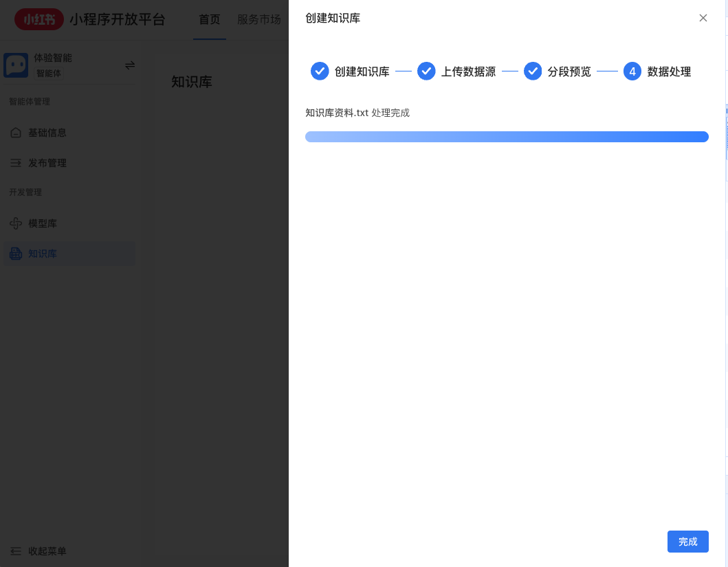
Task: Click step 4 数据处理 indicator
Action: [632, 71]
